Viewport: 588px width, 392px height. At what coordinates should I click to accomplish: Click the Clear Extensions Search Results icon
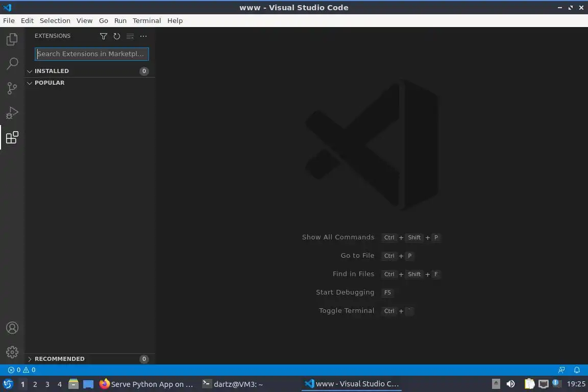coord(130,36)
